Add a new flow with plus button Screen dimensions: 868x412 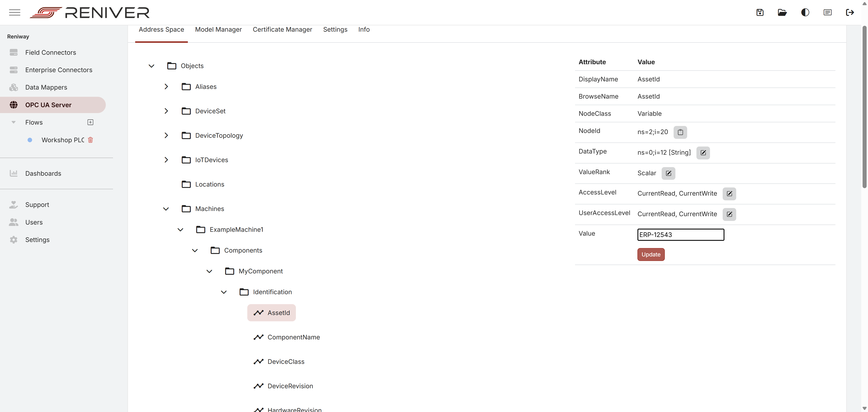click(x=90, y=122)
